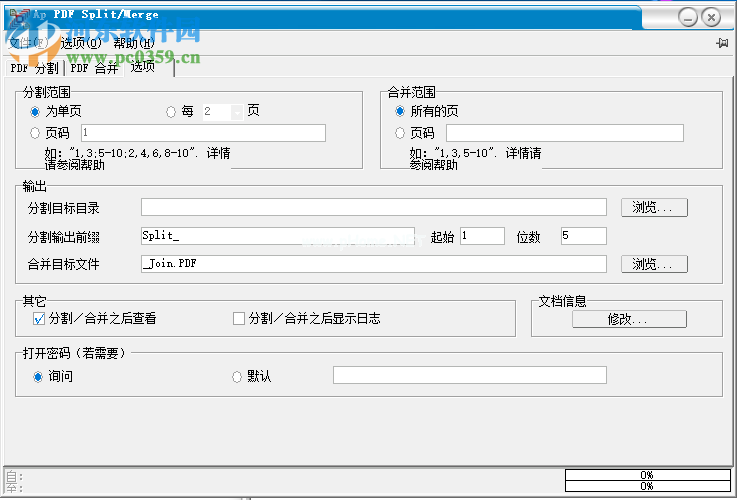Edit the Split_ prefix field
The width and height of the screenshot is (737, 500).
(x=278, y=236)
